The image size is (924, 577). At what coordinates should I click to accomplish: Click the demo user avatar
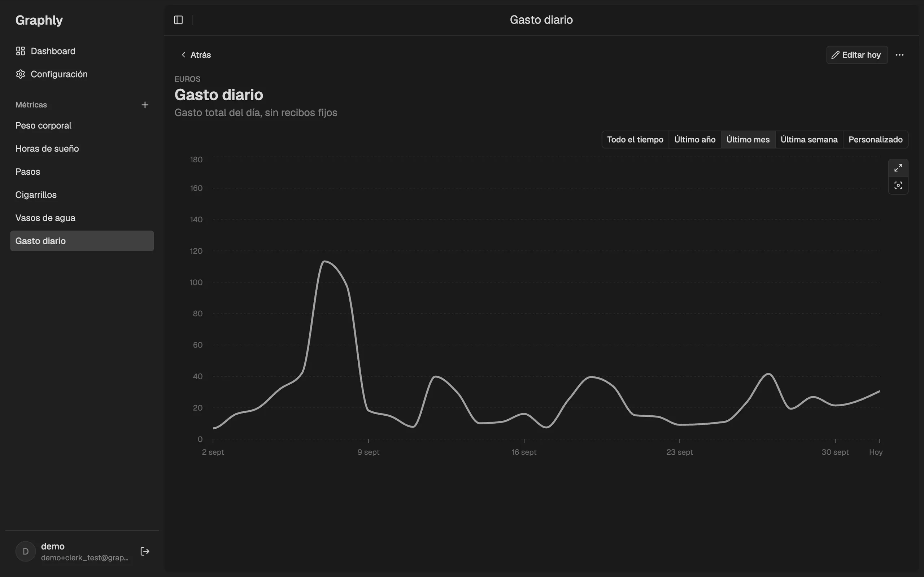pyautogui.click(x=26, y=551)
